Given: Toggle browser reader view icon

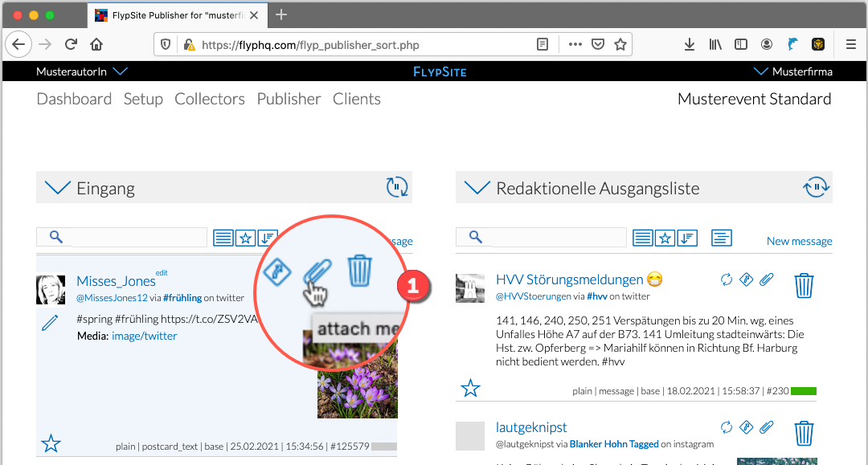Looking at the screenshot, I should click(x=542, y=44).
